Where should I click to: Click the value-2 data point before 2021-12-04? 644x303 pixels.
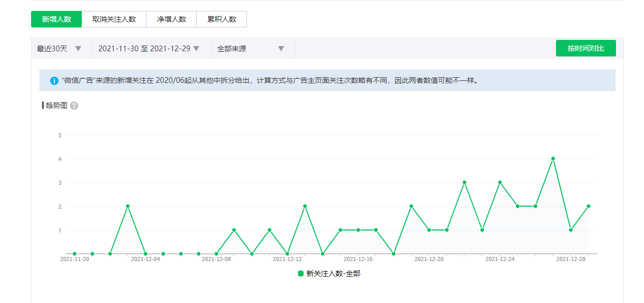click(128, 206)
